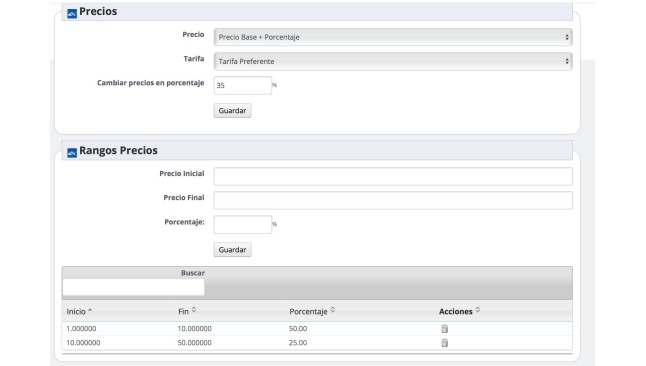Click the Precios section title
Image resolution: width=646 pixels, height=366 pixels.
click(98, 12)
